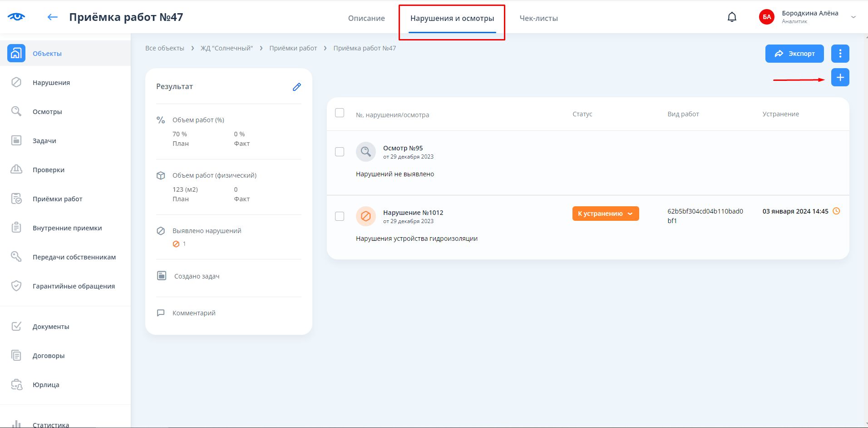Check the box for Осмотр №95
868x428 pixels.
[340, 152]
